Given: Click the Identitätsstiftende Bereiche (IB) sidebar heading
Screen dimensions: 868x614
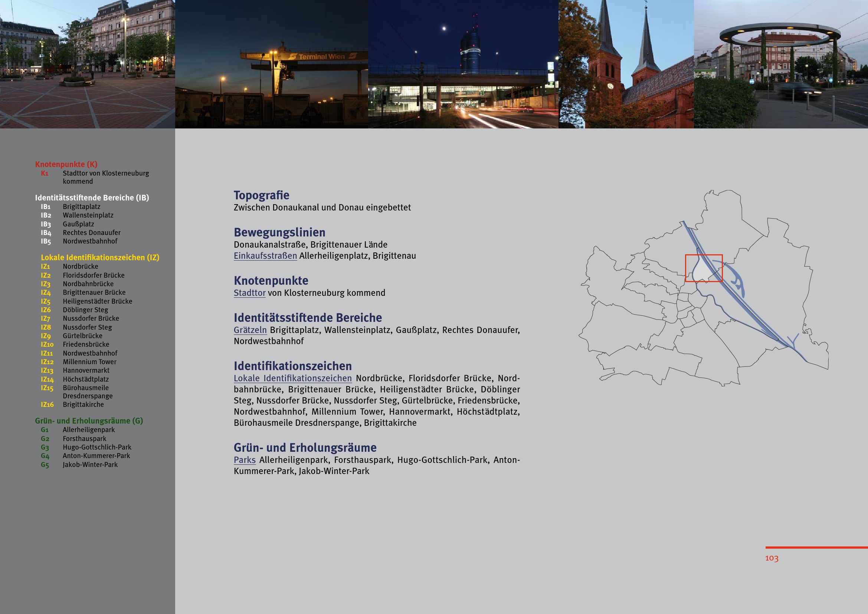Looking at the screenshot, I should tap(92, 198).
